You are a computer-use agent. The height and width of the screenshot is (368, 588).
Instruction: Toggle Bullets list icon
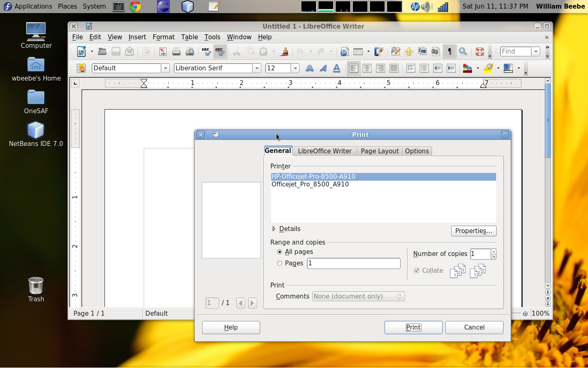coord(424,68)
